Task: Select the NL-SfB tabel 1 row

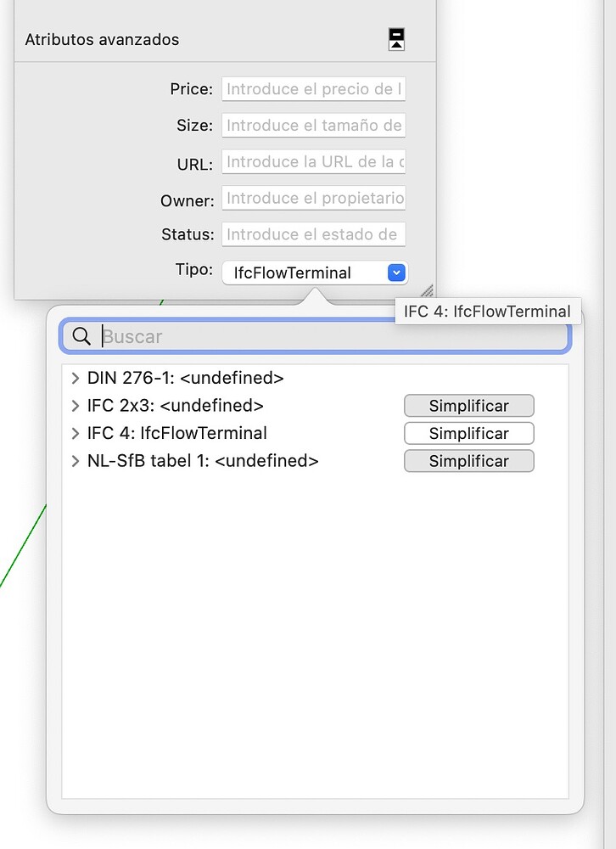Action: pos(315,461)
